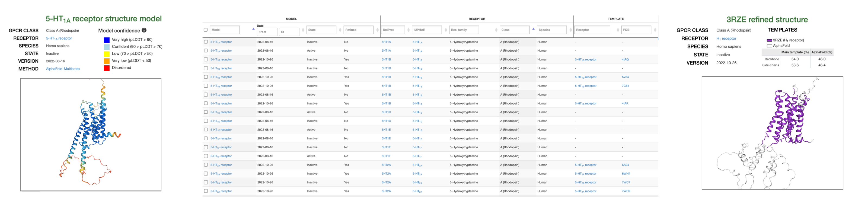Select checkbox for row with PDB 4IAQ

tap(206, 60)
